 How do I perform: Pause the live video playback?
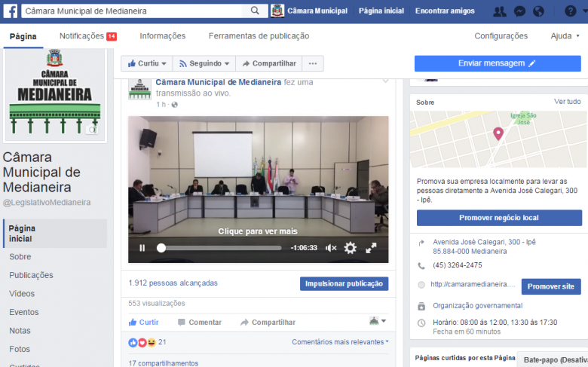[x=142, y=248]
